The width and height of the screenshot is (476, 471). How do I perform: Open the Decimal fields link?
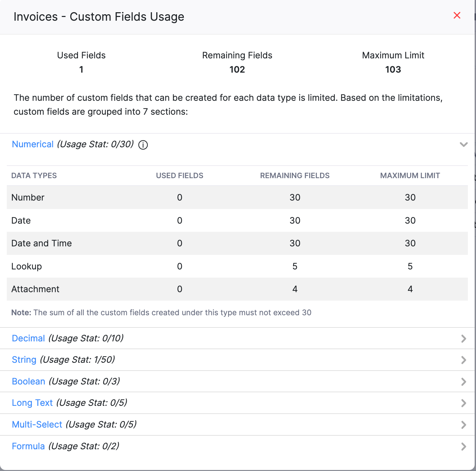tap(28, 338)
